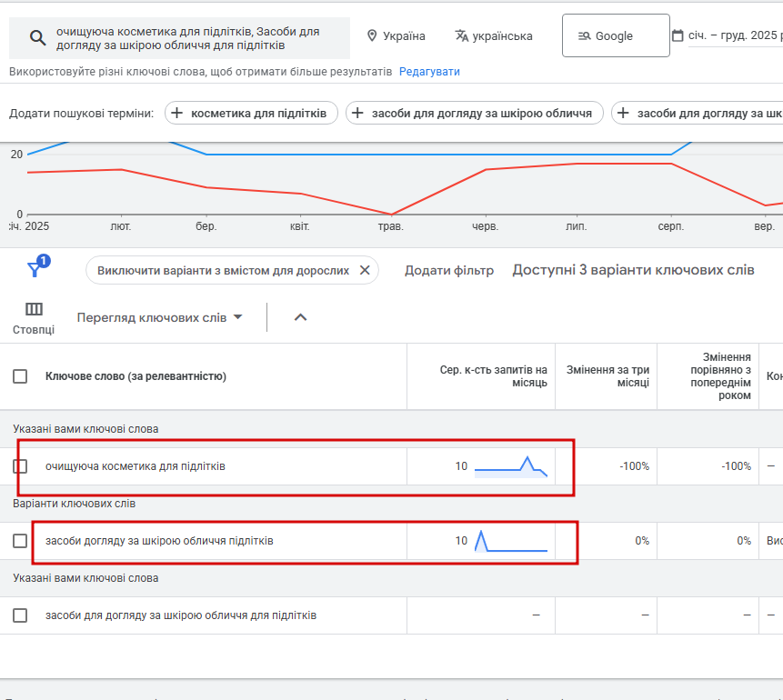Add term засоби для догляду за шкірою обличчя
Viewport: 783px width, 700px height.
point(475,113)
